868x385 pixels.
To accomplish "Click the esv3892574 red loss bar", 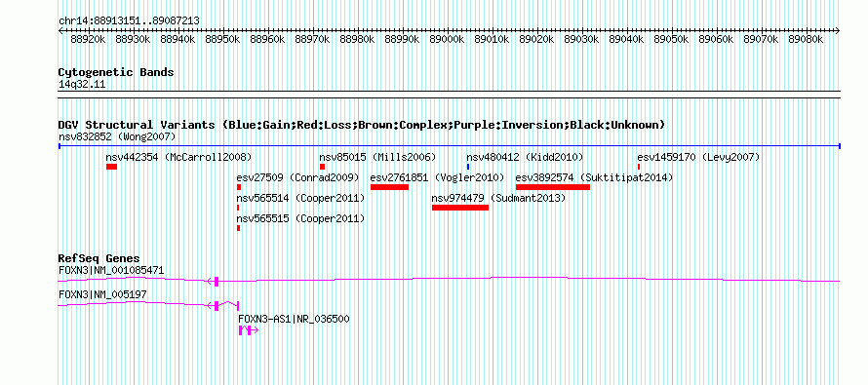I will pyautogui.click(x=552, y=187).
